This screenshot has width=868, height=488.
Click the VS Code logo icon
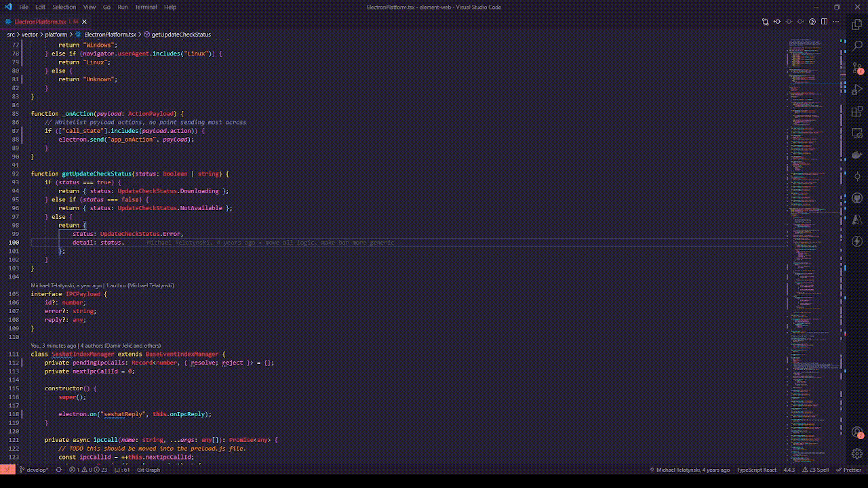coord(7,7)
